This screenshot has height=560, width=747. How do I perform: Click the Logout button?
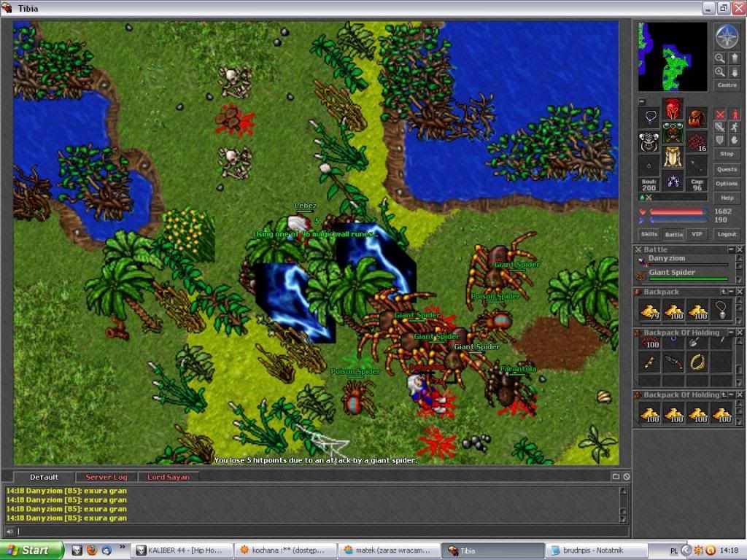727,234
